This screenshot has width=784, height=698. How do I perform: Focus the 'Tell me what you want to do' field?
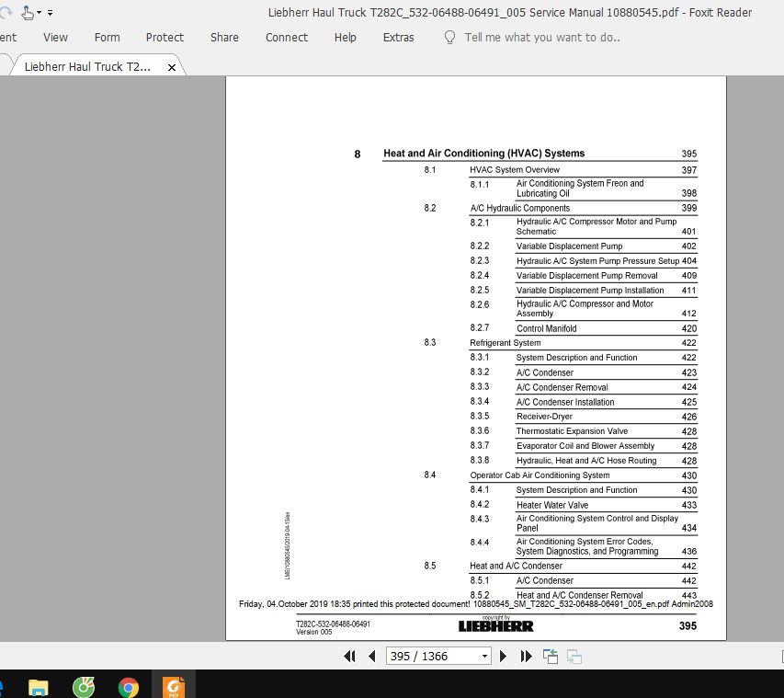coord(542,38)
